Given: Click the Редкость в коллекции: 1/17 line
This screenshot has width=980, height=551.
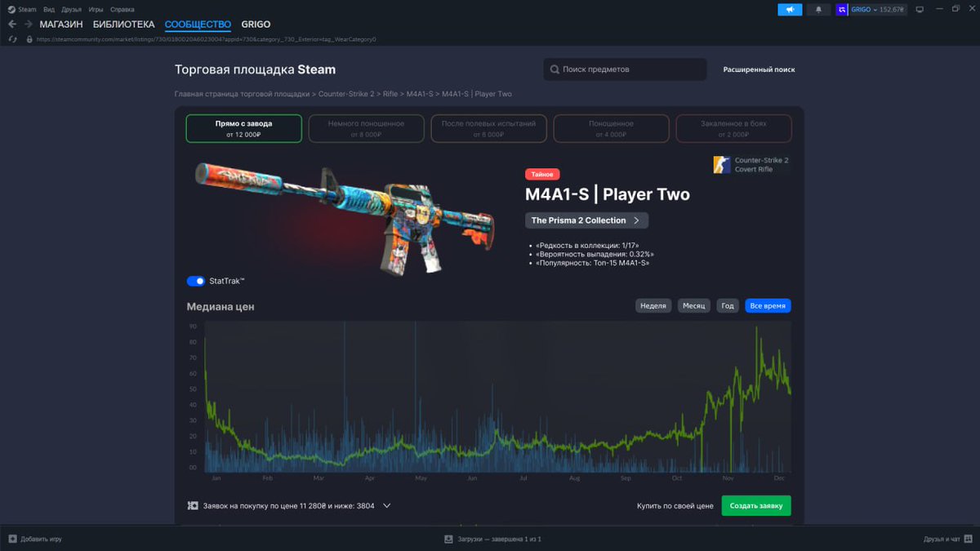Looking at the screenshot, I should tap(587, 245).
